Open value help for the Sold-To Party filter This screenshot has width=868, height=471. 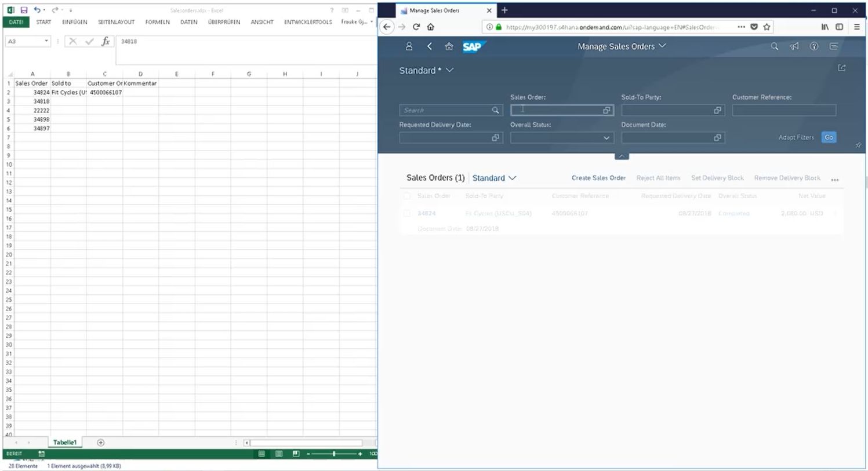pyautogui.click(x=717, y=110)
